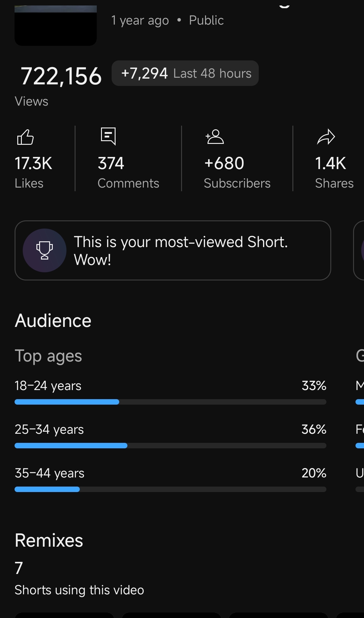Viewport: 364px width, 618px height.
Task: Tap the thumbs-up Likes icon
Action: [x=25, y=137]
